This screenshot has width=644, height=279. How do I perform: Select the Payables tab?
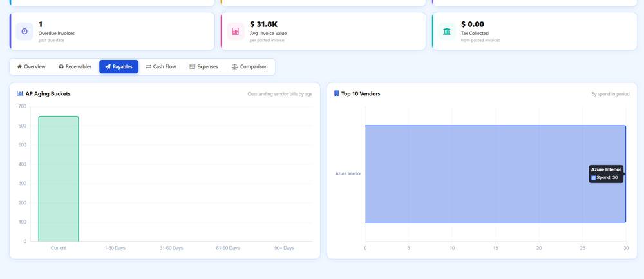point(118,66)
